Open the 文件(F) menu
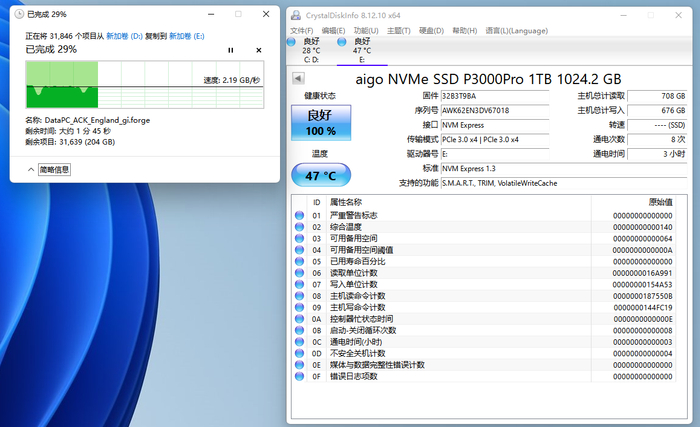 point(302,30)
